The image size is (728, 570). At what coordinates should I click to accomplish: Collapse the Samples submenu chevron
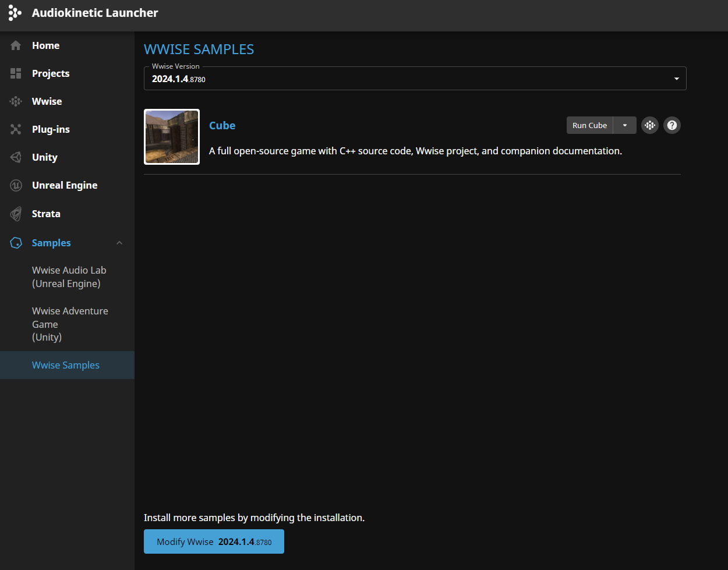[x=119, y=243]
